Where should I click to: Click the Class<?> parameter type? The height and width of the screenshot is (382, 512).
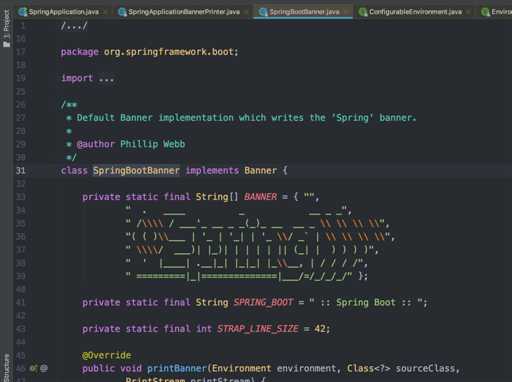coord(368,369)
